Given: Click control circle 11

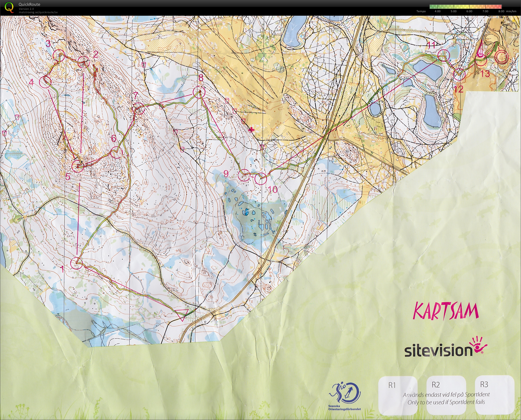Looking at the screenshot, I should pos(444,55).
